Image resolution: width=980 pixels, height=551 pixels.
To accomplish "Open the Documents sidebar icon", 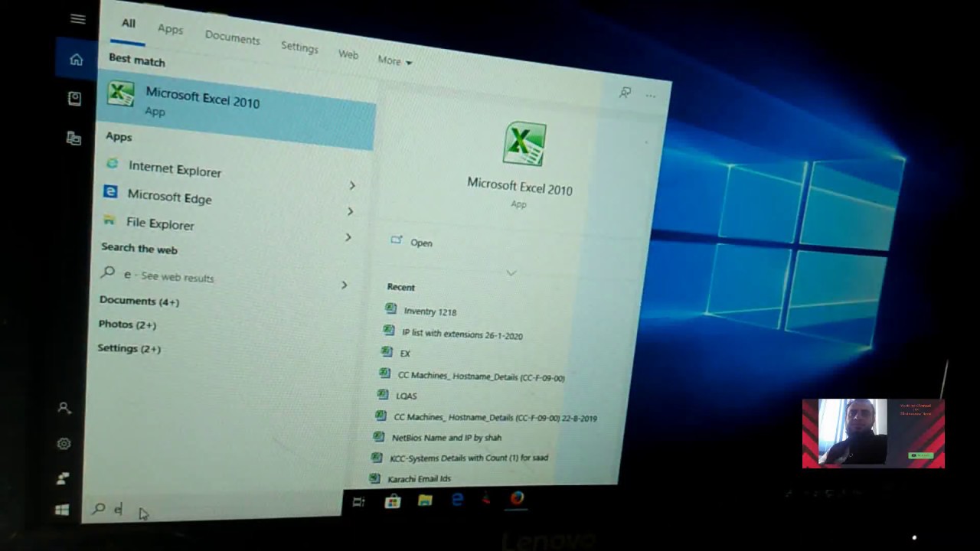I will pyautogui.click(x=73, y=139).
